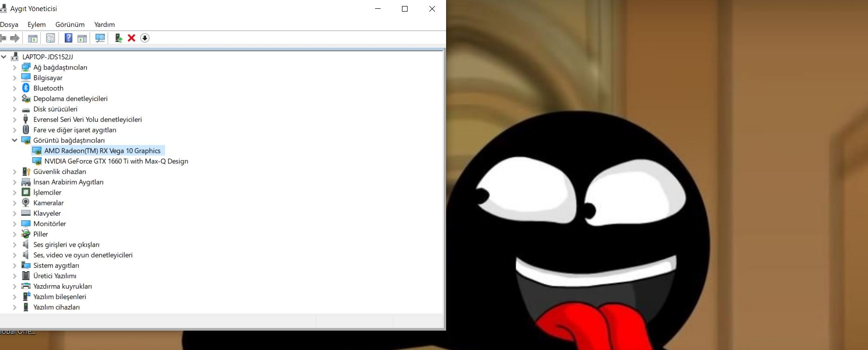
Task: Expand the Depolama denetleyicileri chevron
Action: [14, 99]
